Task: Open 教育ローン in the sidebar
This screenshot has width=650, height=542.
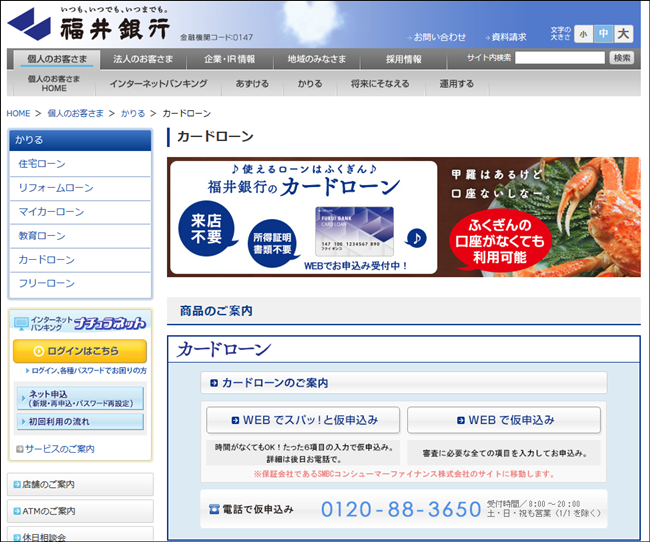Action: coord(80,236)
